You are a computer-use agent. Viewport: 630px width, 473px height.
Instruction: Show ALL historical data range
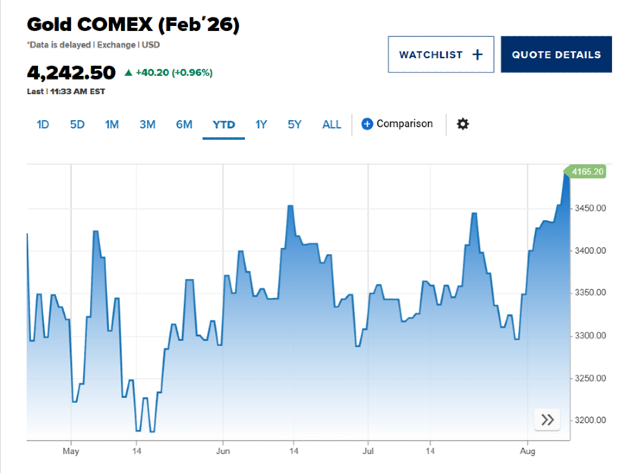click(331, 125)
